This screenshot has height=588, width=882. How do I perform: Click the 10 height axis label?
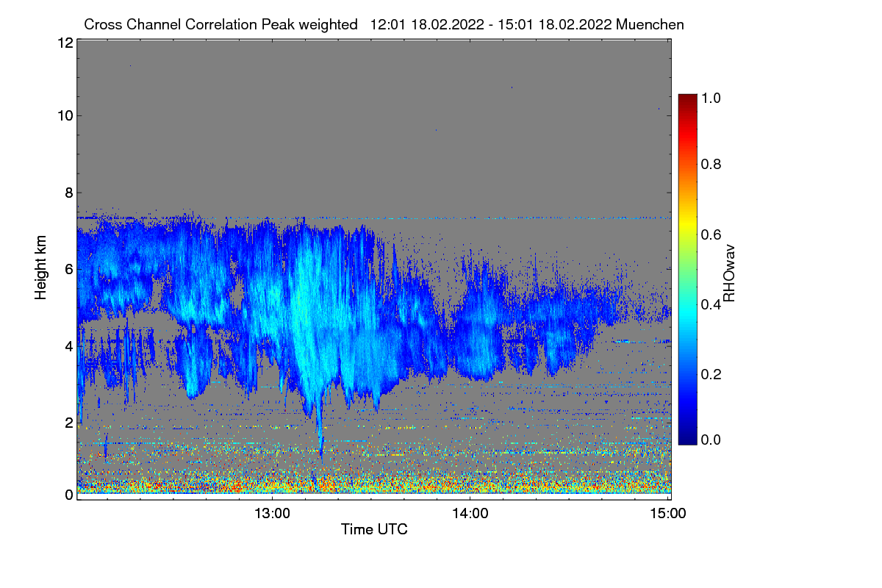point(64,115)
